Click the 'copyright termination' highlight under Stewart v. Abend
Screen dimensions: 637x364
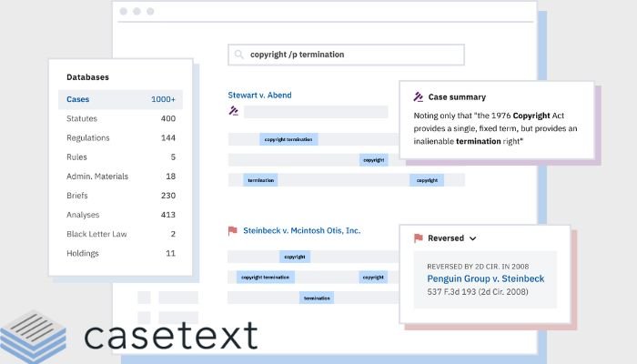pyautogui.click(x=288, y=139)
